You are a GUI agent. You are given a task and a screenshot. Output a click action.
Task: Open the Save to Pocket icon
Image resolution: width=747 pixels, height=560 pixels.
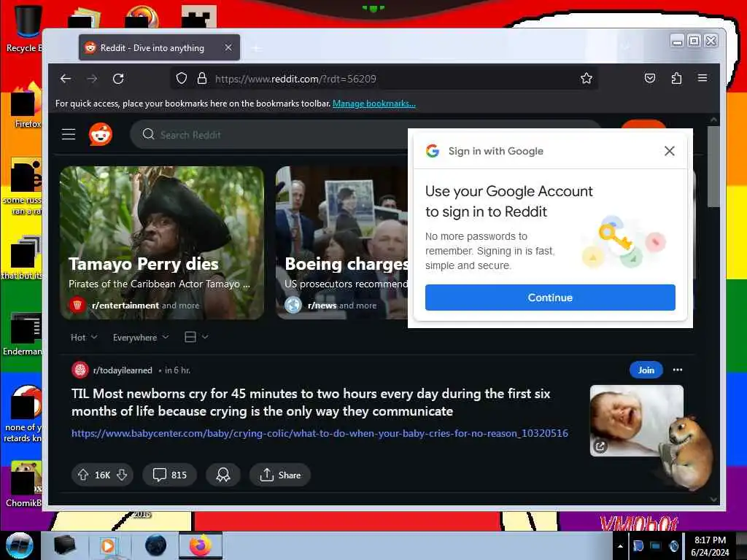[650, 78]
